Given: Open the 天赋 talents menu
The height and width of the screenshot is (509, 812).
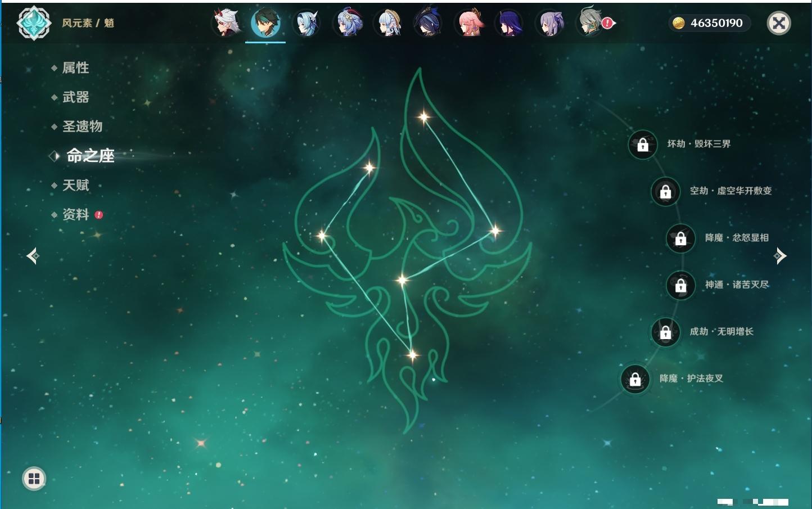Looking at the screenshot, I should pos(75,185).
